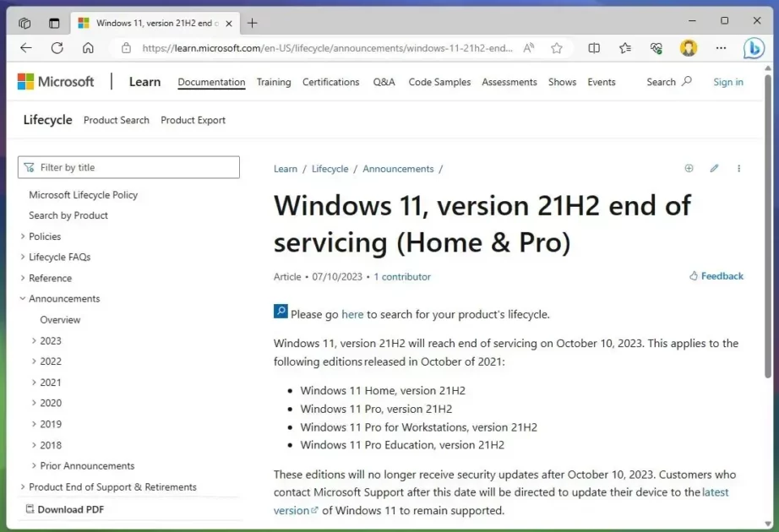Open the Documentation menu
Viewport: 779px width, 532px height.
tap(211, 82)
